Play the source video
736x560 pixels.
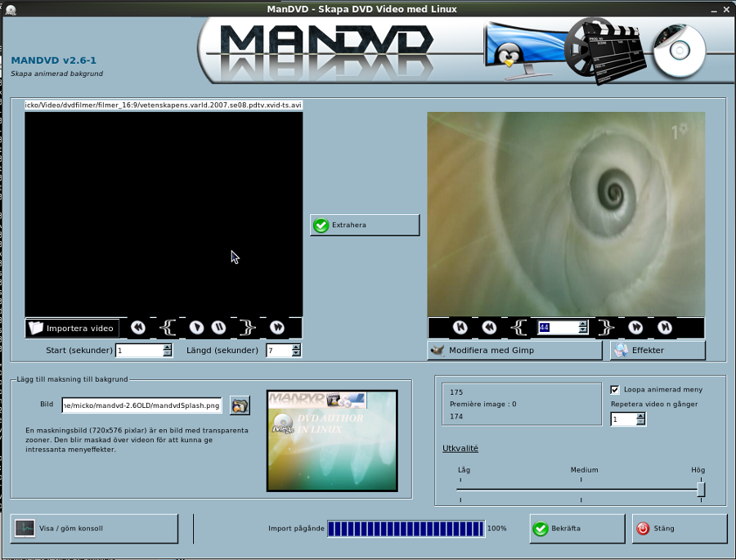point(196,328)
